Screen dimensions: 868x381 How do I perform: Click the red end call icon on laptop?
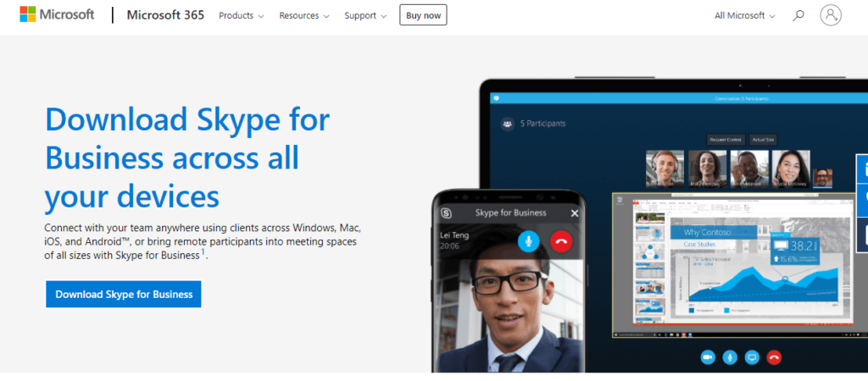coord(774,357)
